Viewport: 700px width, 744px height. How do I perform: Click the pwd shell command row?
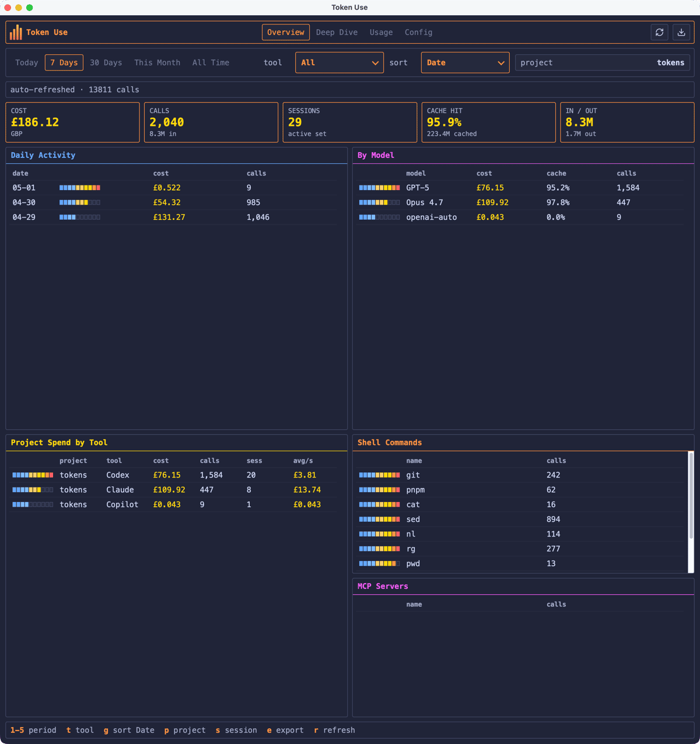pyautogui.click(x=521, y=564)
